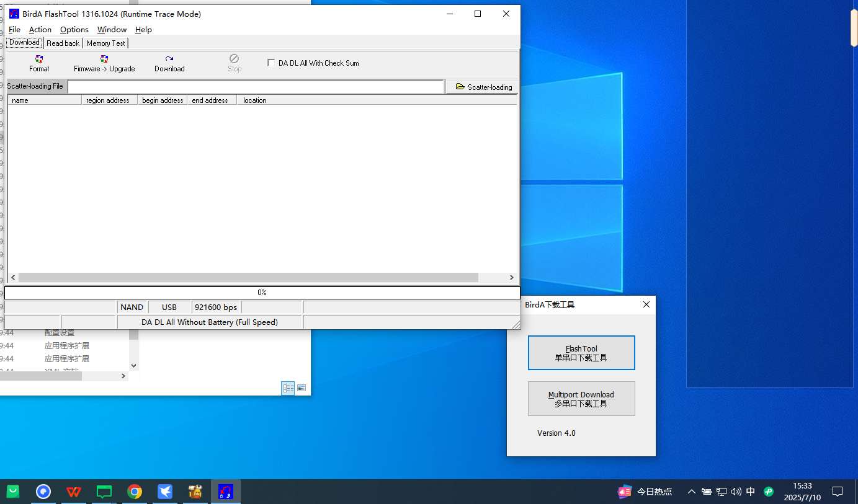Open the Scatter-loading file browser button

[x=483, y=87]
